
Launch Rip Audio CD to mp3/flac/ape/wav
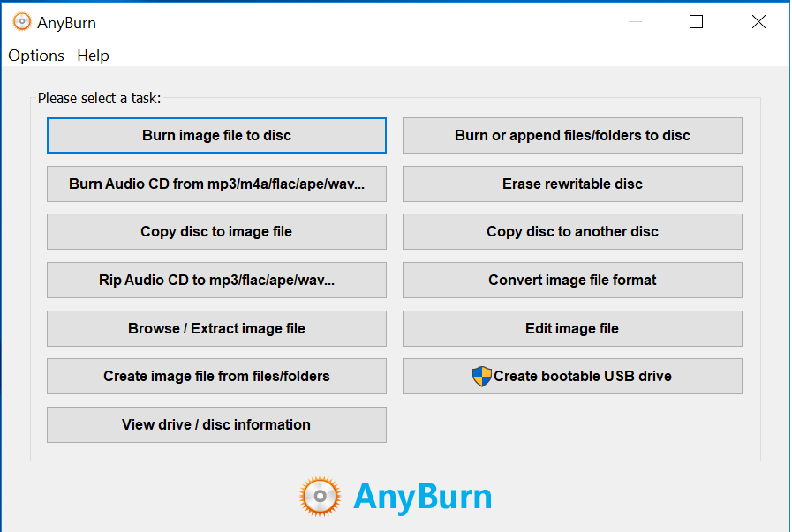216,281
